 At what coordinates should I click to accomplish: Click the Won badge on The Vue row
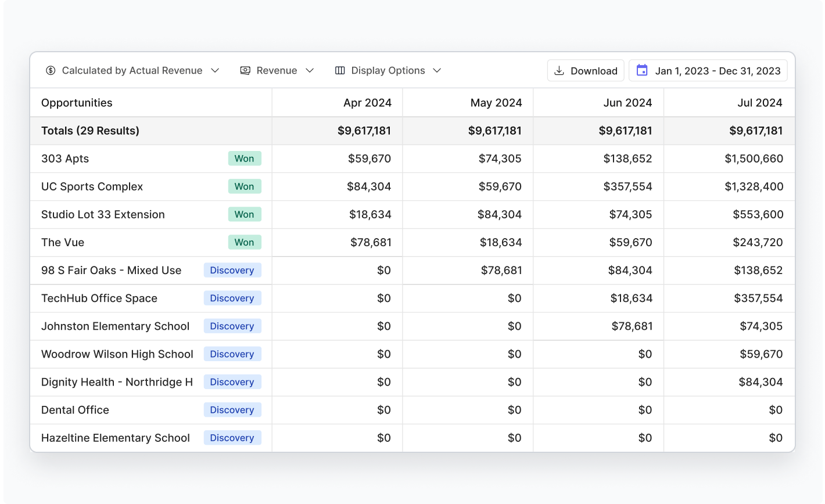(245, 242)
